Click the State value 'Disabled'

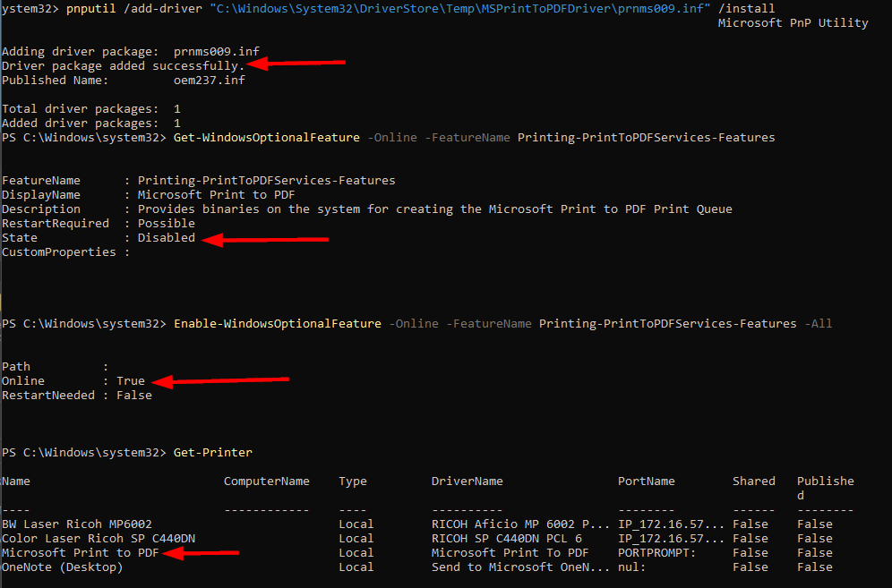click(166, 238)
